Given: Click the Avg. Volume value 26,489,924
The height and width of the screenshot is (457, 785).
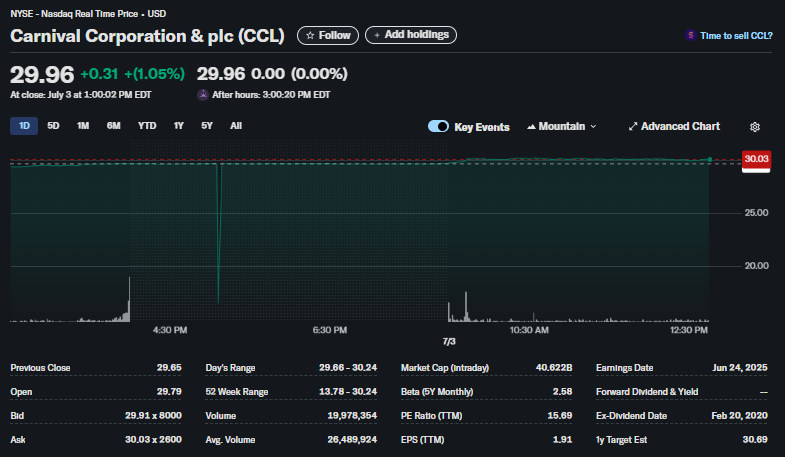Looking at the screenshot, I should pyautogui.click(x=352, y=439).
